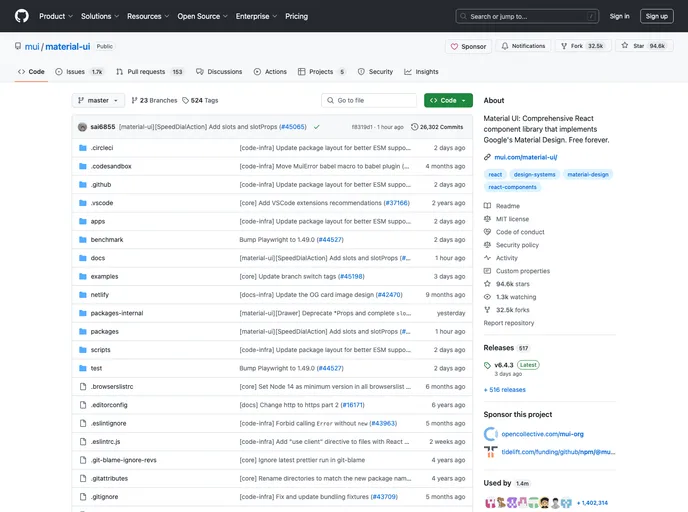Click the tag icon next to 524 Tags
The width and height of the screenshot is (688, 512).
click(x=185, y=100)
